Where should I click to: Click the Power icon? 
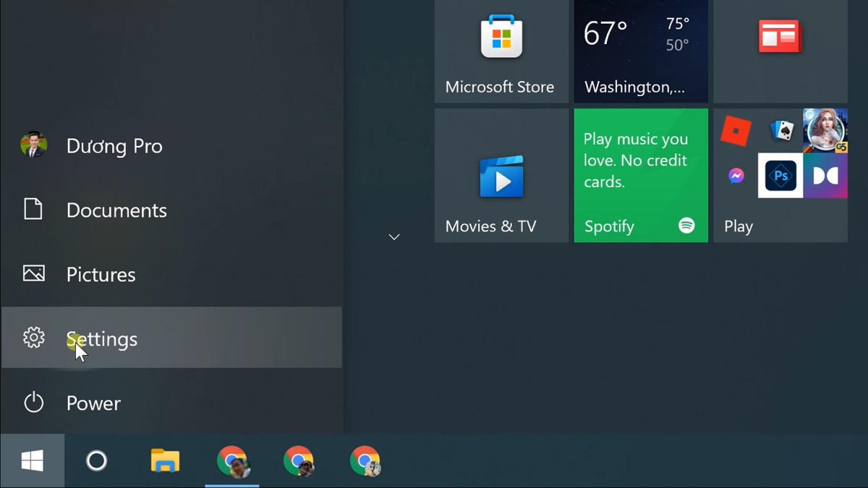[33, 402]
